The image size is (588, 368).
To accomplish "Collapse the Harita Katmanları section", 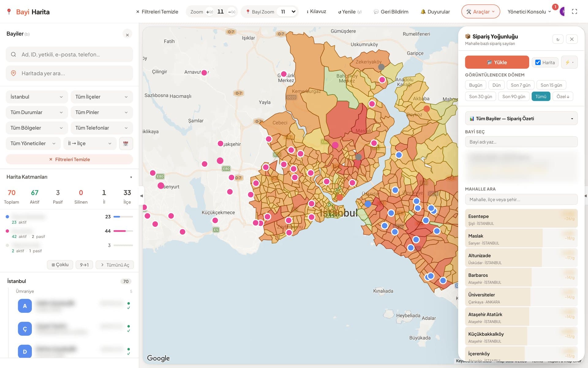I will click(131, 177).
